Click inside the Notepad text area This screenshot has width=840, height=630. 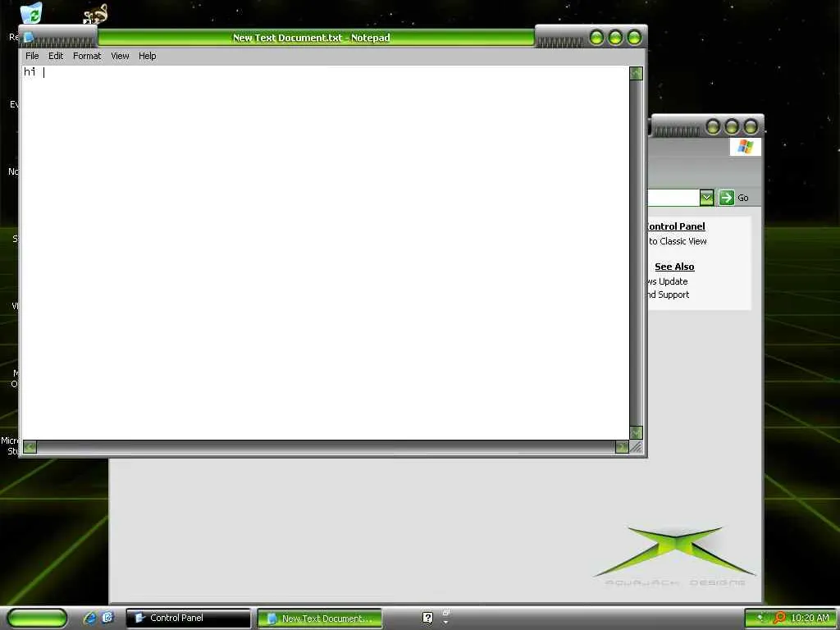coord(325,253)
